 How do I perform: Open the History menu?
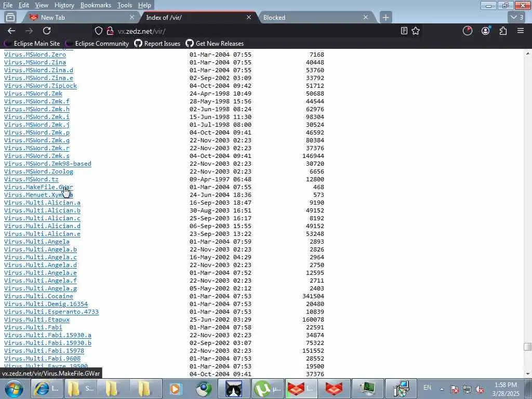[64, 5]
